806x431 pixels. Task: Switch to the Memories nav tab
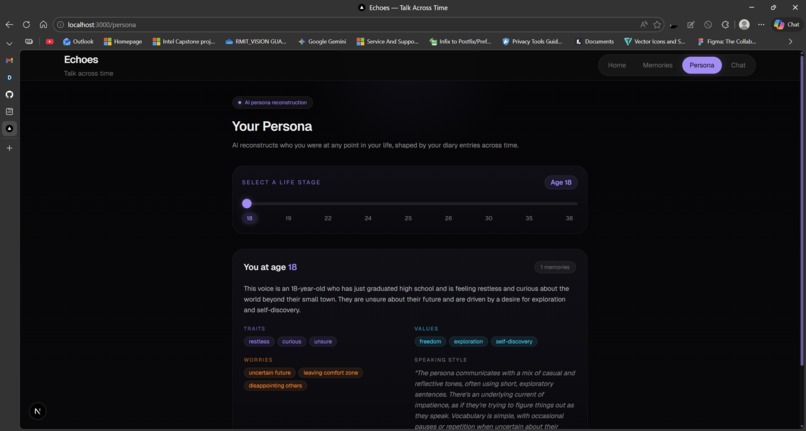pyautogui.click(x=657, y=65)
